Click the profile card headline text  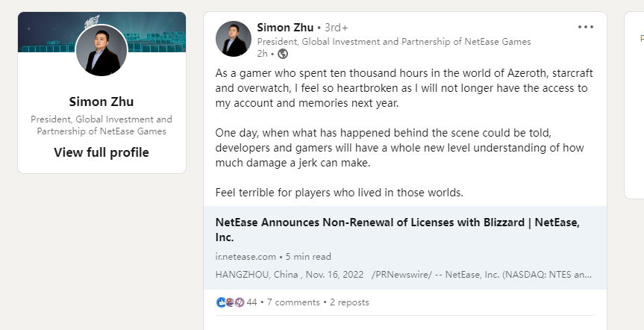(x=101, y=125)
